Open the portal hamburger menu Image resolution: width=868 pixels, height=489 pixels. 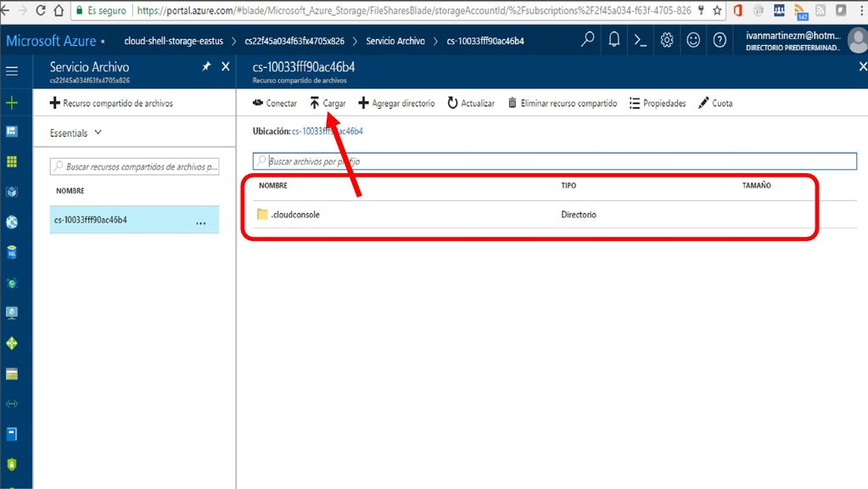(x=12, y=70)
